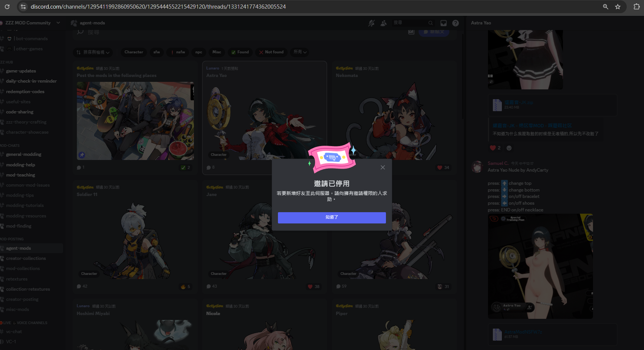Image resolution: width=644 pixels, height=350 pixels.
Task: Open the embedded JK MOD page link
Action: pos(532,126)
